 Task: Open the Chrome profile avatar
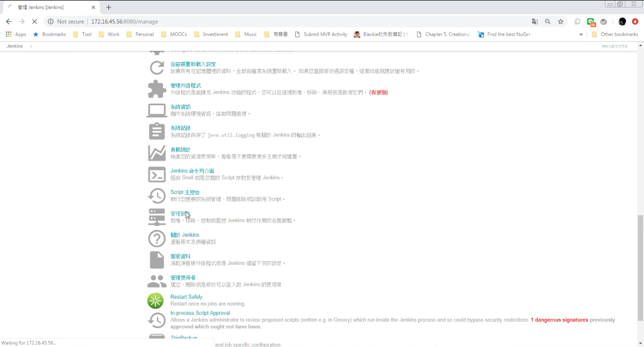(622, 22)
